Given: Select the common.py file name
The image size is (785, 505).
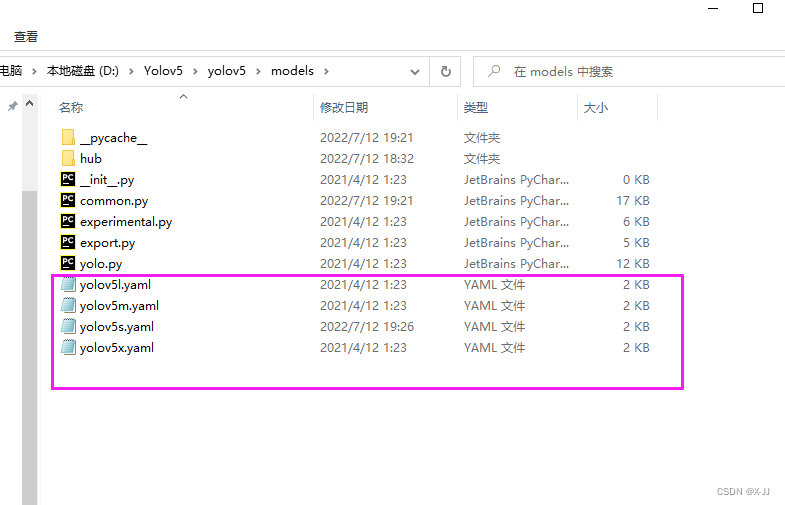Looking at the screenshot, I should 114,201.
